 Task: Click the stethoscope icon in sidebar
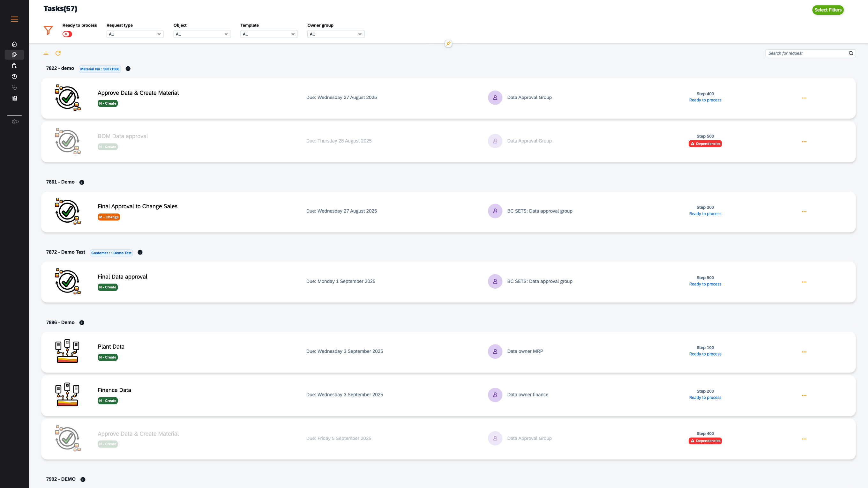[x=14, y=87]
